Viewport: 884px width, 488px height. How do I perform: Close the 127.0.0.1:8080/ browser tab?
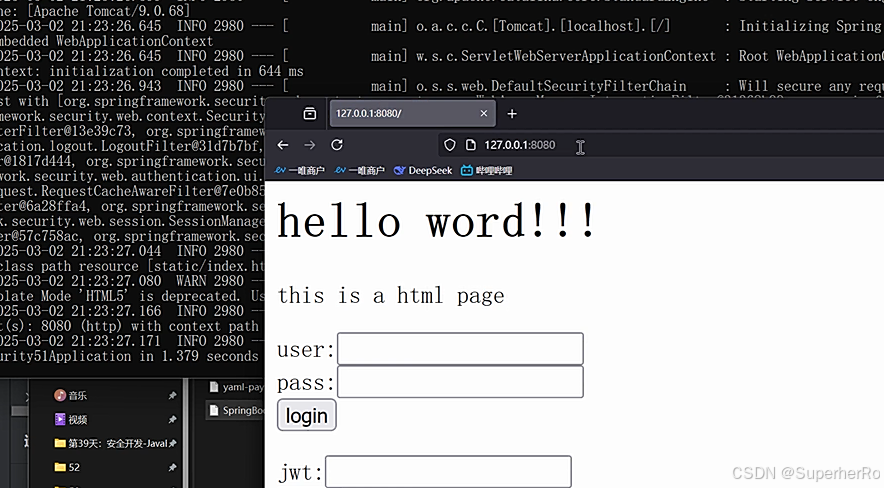coord(484,113)
